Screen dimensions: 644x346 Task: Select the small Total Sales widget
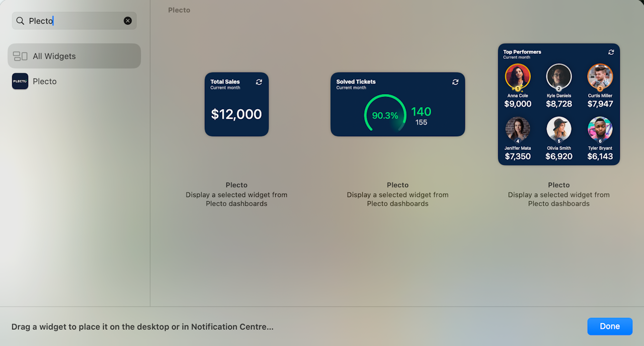[x=236, y=105]
